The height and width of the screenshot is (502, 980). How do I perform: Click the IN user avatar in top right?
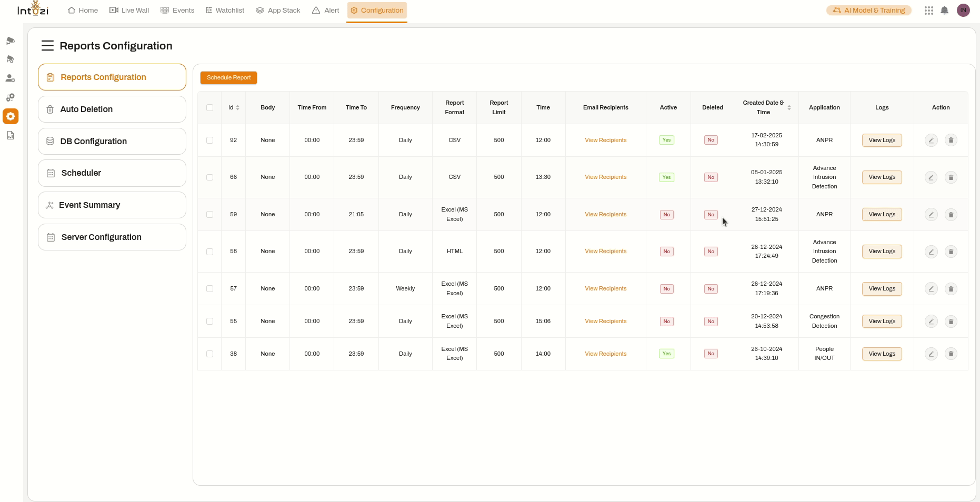[x=963, y=10]
